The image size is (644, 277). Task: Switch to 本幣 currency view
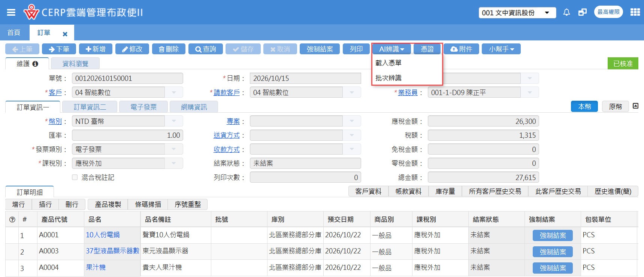click(x=584, y=107)
